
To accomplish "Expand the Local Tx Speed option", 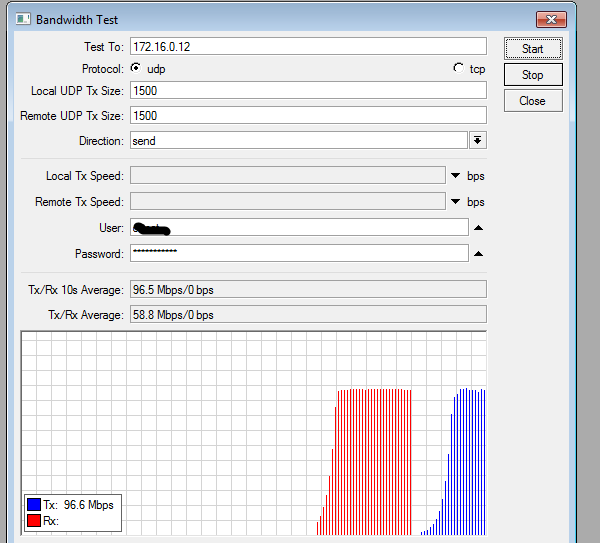I will pyautogui.click(x=455, y=176).
